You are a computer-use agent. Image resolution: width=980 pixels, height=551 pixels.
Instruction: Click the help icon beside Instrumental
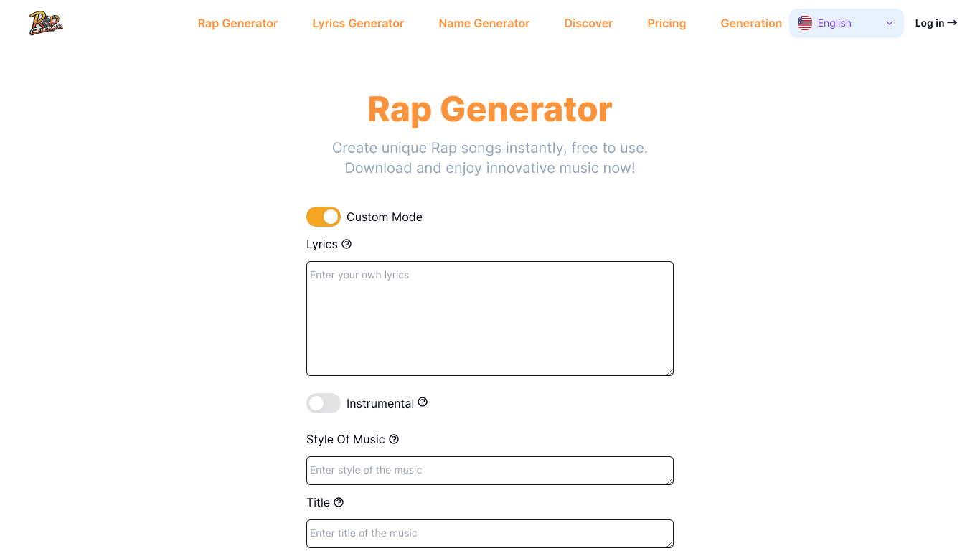[423, 402]
